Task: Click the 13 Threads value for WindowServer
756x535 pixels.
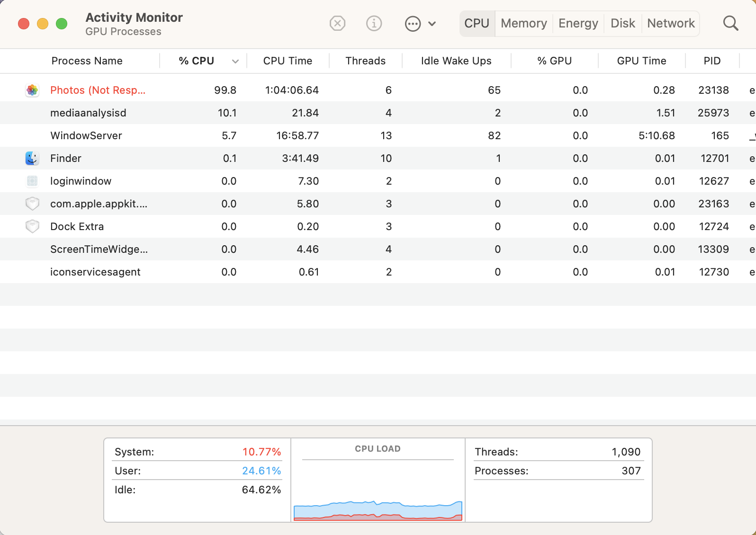Action: point(386,135)
